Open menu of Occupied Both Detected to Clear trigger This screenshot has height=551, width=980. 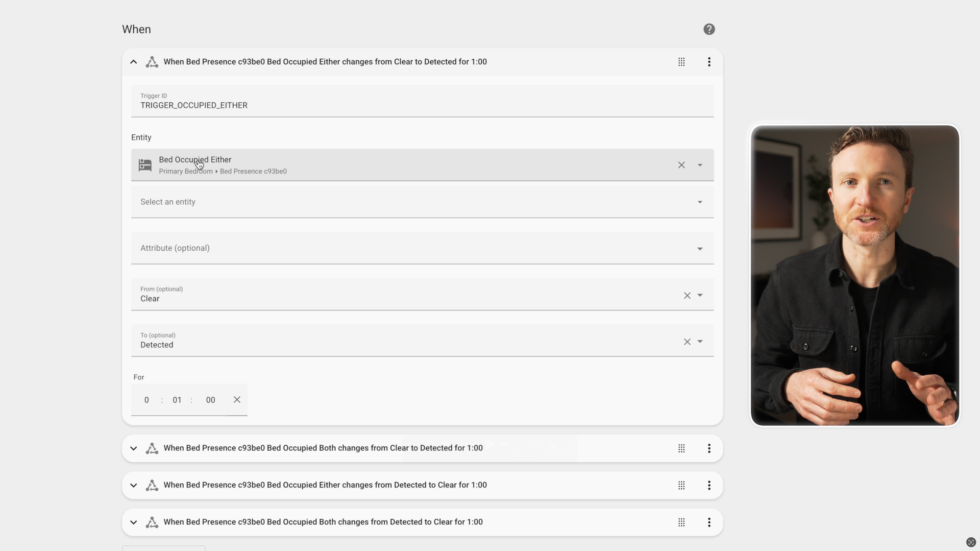(709, 523)
